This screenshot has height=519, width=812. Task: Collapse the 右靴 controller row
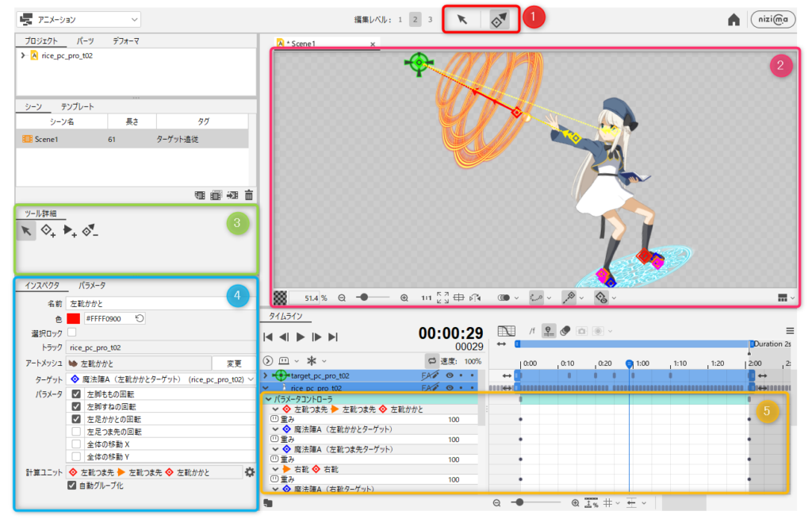point(275,469)
